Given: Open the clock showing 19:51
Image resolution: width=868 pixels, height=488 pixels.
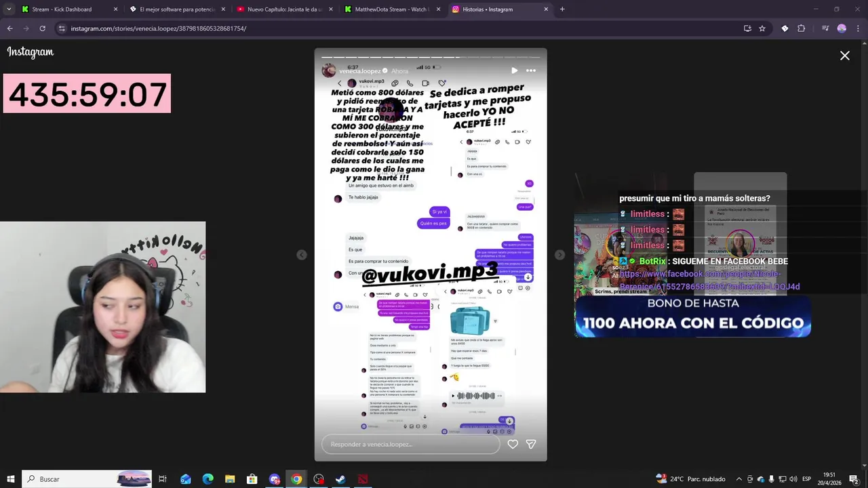Looking at the screenshot, I should (829, 479).
